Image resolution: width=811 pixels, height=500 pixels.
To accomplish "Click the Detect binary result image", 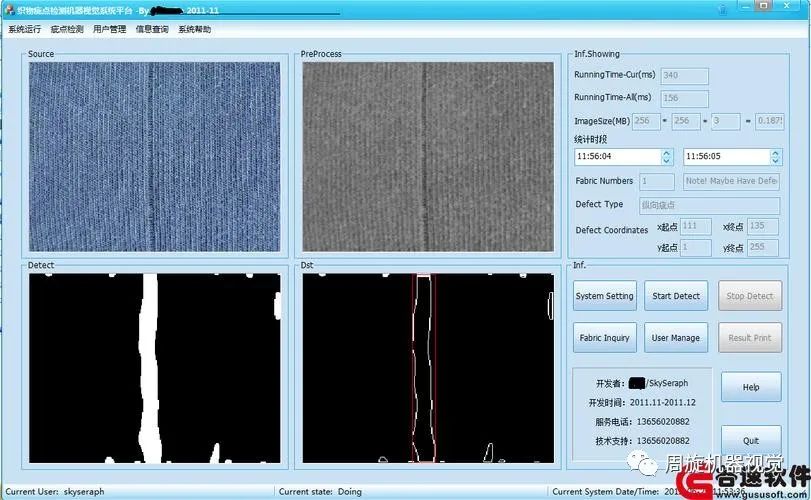I will pos(155,368).
